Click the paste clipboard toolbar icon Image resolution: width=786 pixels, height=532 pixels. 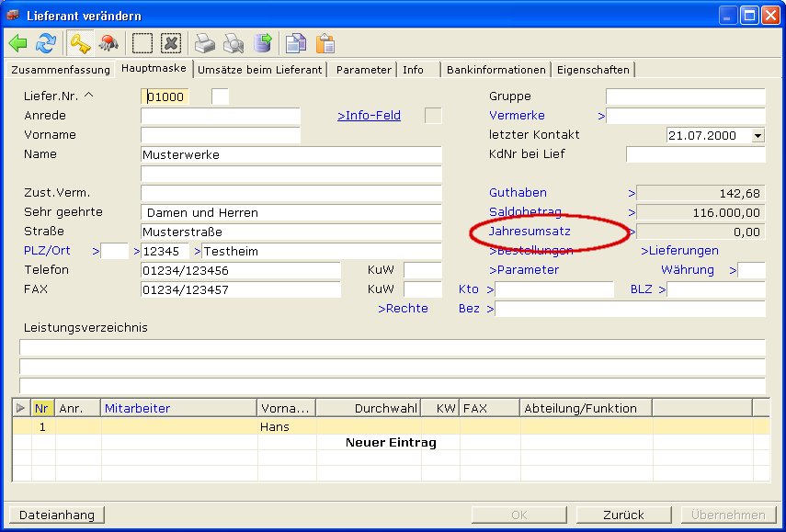click(325, 43)
